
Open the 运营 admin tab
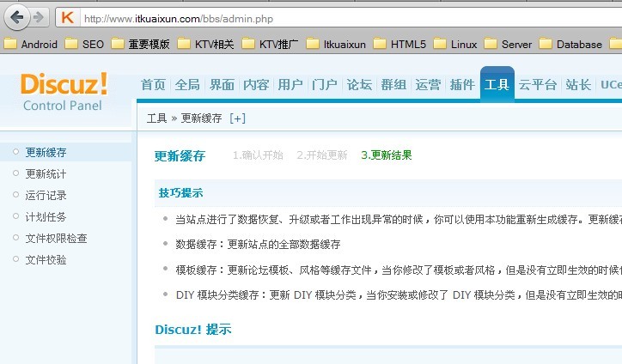(x=428, y=84)
